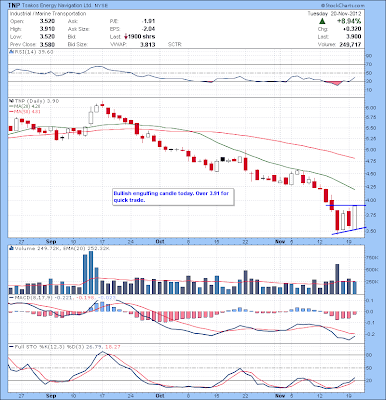Click the red MA(50) legend entry
Screen dimensions: 386x400
pyautogui.click(x=25, y=111)
